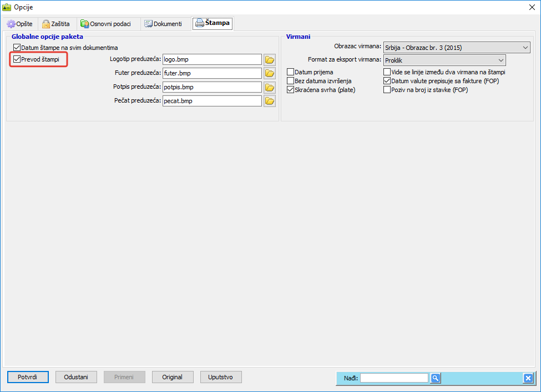Screen dimensions: 541x392
Task: Click folder icon beside pecat.bmp field
Action: [x=270, y=101]
